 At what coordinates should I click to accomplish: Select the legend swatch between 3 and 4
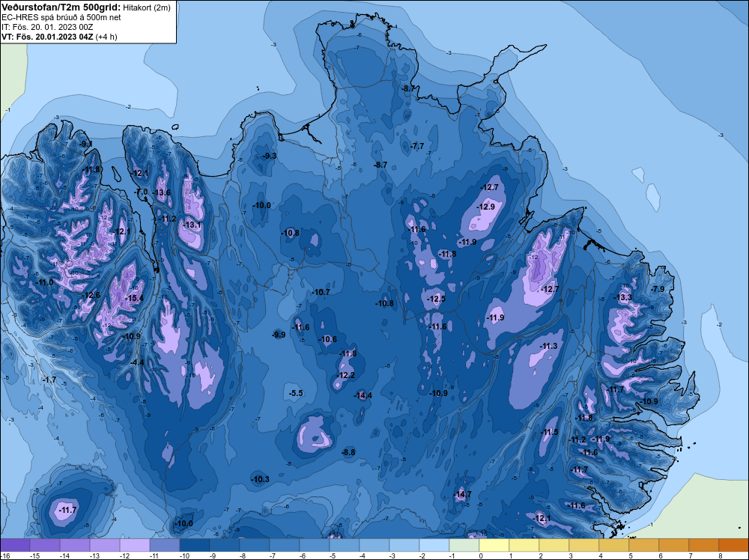584,545
